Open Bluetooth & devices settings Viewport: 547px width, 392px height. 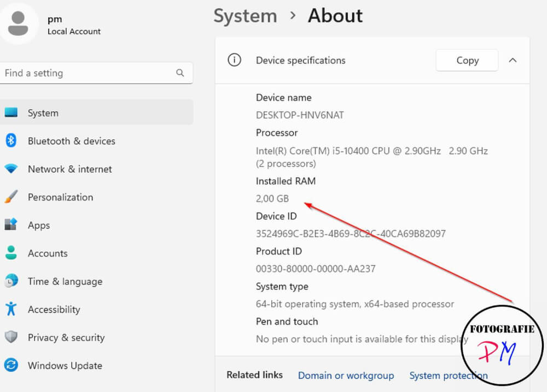coord(96,141)
